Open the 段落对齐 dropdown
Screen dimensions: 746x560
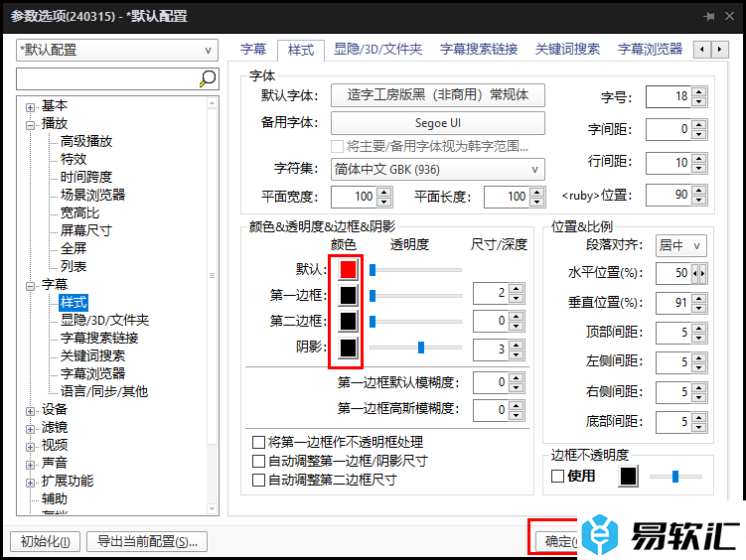680,246
